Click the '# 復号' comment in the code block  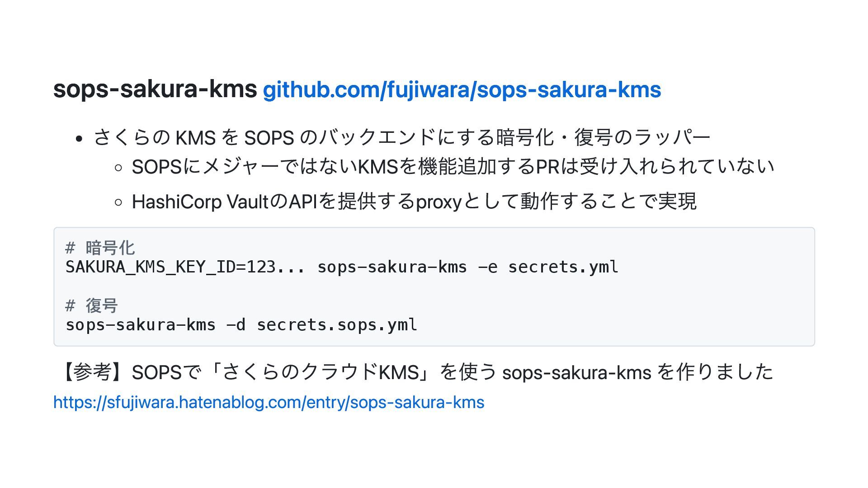coord(92,306)
